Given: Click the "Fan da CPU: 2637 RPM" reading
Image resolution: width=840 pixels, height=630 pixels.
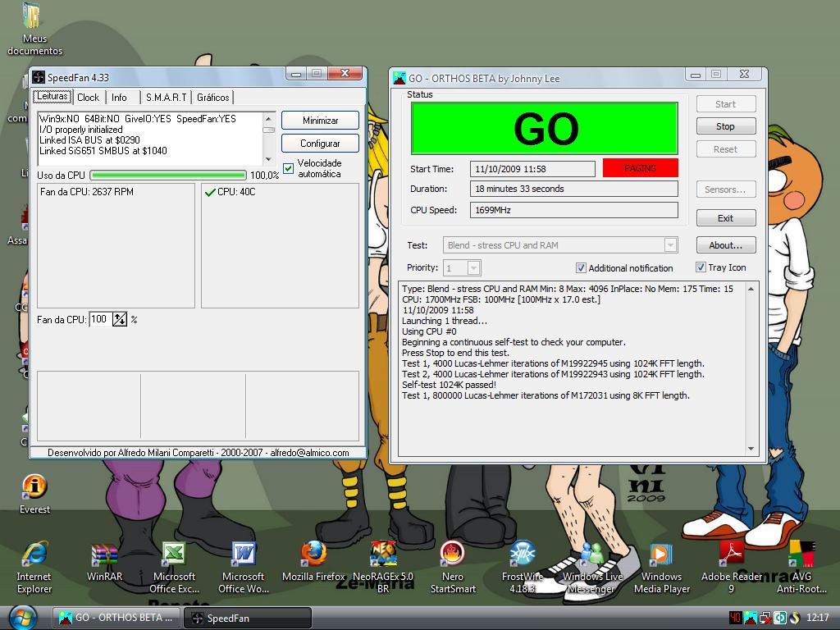Looking at the screenshot, I should 87,192.
